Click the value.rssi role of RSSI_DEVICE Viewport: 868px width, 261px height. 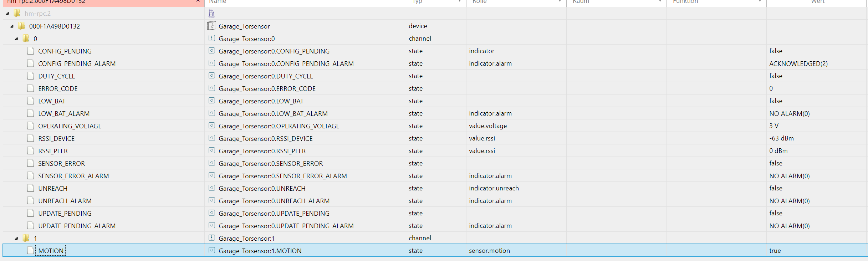[482, 138]
